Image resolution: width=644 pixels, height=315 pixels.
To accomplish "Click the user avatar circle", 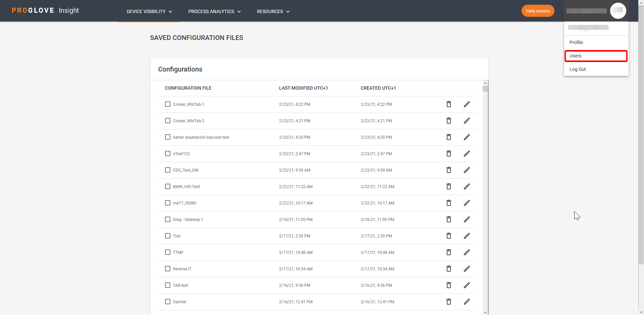I will coord(618,11).
